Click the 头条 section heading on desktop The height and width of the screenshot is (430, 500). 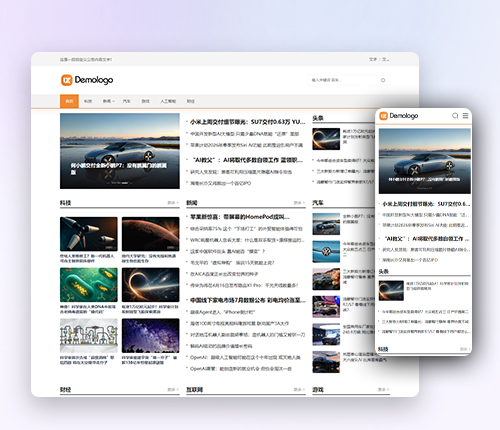[x=318, y=118]
